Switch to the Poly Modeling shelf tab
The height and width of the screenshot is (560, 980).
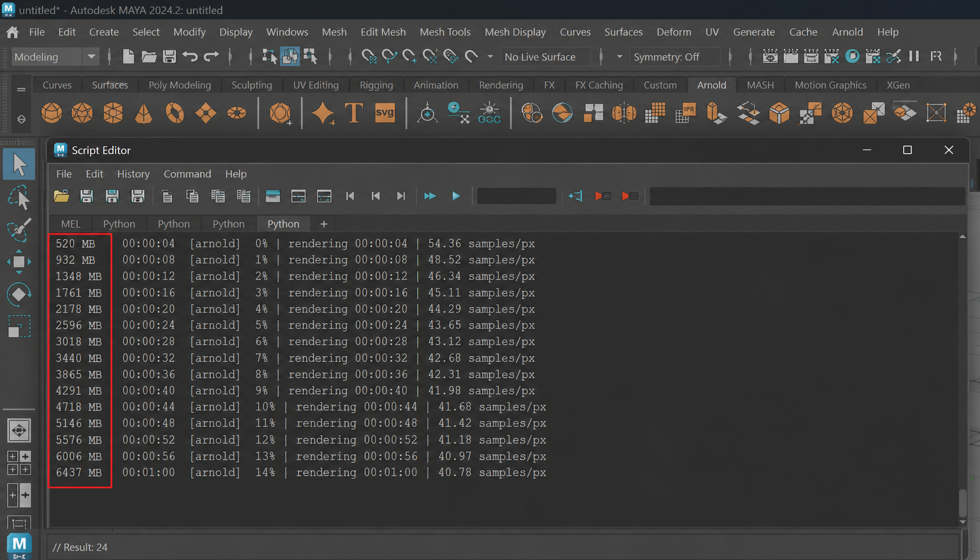pyautogui.click(x=179, y=85)
